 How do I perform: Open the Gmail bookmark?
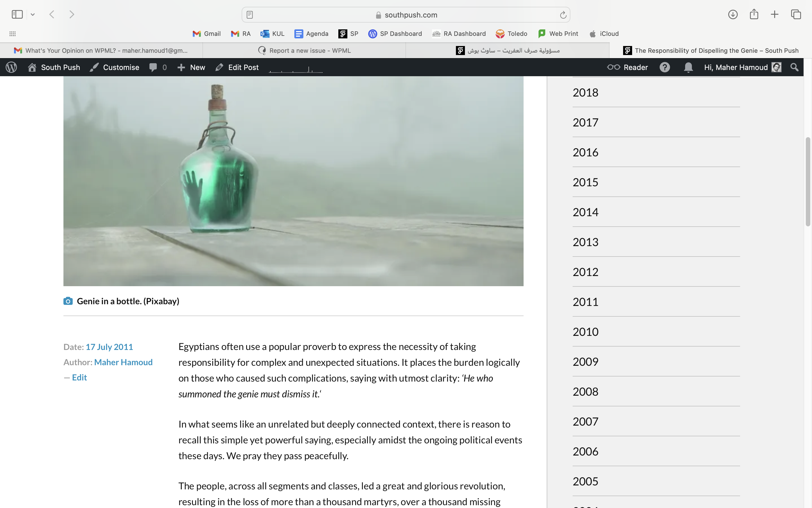click(207, 34)
